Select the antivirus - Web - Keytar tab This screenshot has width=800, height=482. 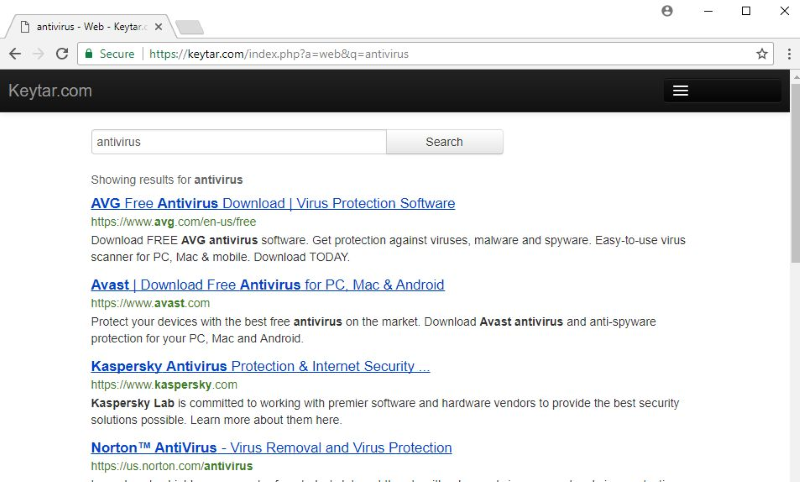click(90, 26)
